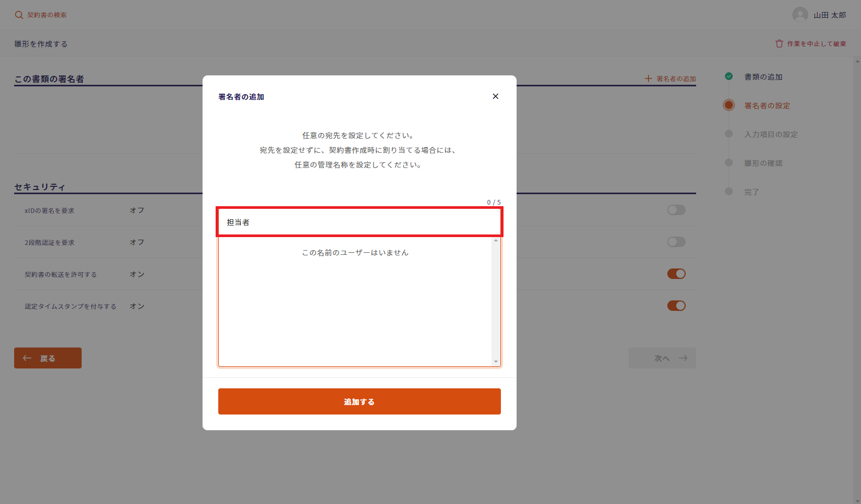Image resolution: width=861 pixels, height=504 pixels.
Task: Click the list scrollbar down arrow
Action: (x=496, y=362)
